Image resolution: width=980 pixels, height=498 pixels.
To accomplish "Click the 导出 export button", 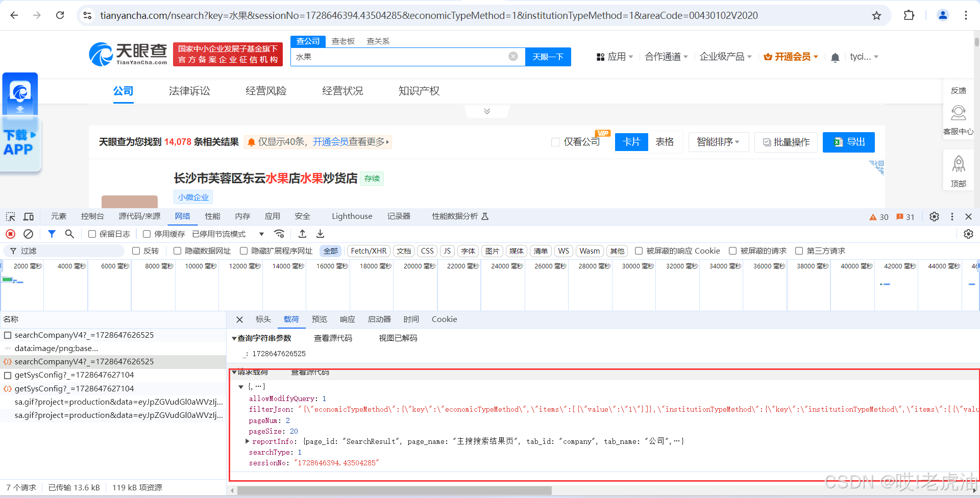I will (849, 142).
